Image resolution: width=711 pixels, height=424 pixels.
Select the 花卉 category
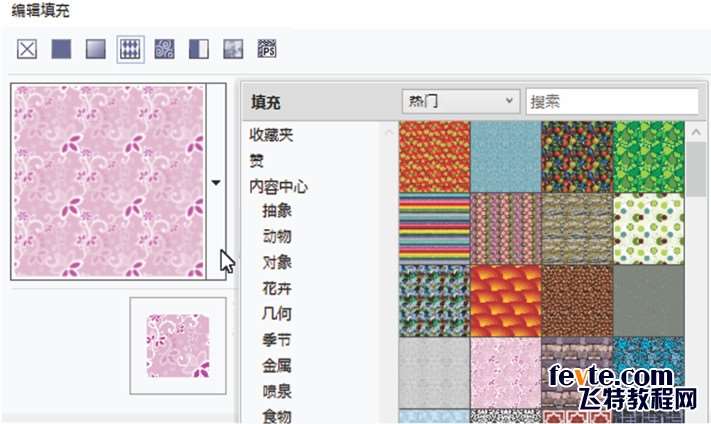point(277,288)
